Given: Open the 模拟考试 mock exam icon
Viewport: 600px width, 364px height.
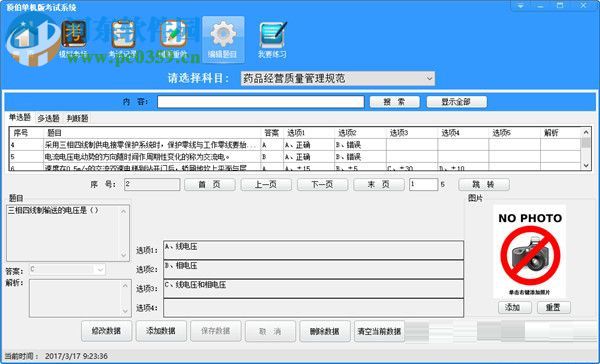Looking at the screenshot, I should 73,39.
